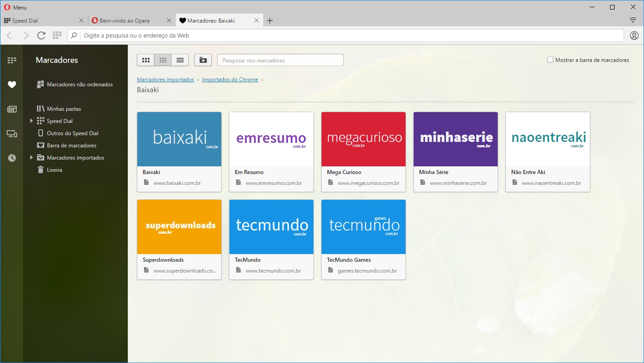644x363 pixels.
Task: Open history clock icon in sidebar
Action: coord(12,158)
